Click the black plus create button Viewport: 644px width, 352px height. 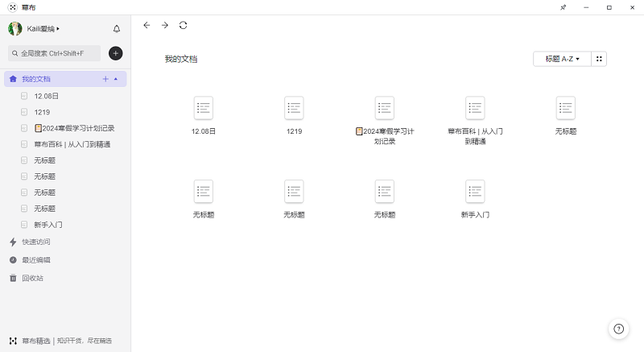[116, 53]
